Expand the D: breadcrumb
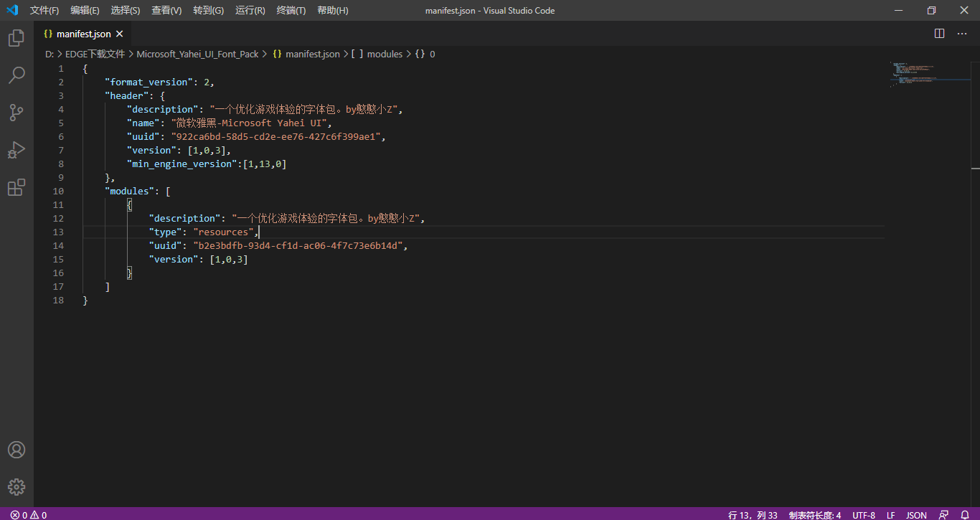980x520 pixels. (x=50, y=54)
